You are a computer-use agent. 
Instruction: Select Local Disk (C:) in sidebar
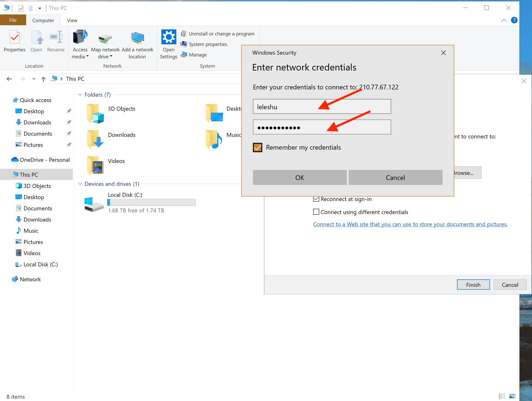pos(40,264)
